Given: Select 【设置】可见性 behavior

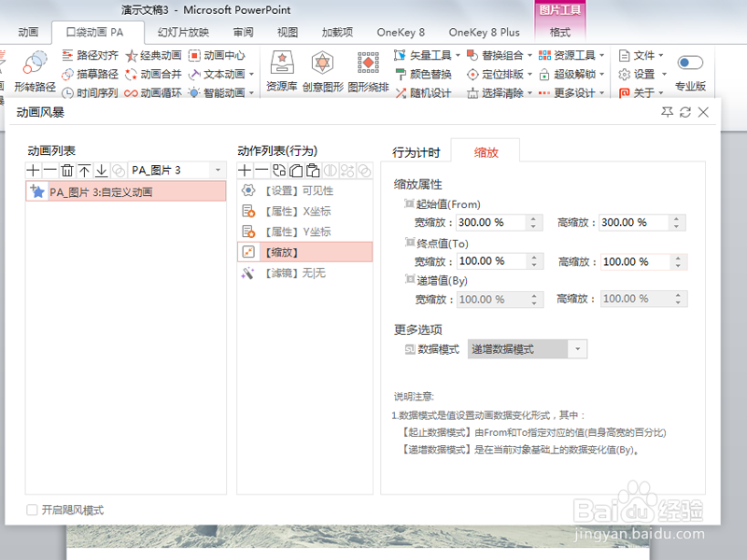Looking at the screenshot, I should tap(304, 190).
